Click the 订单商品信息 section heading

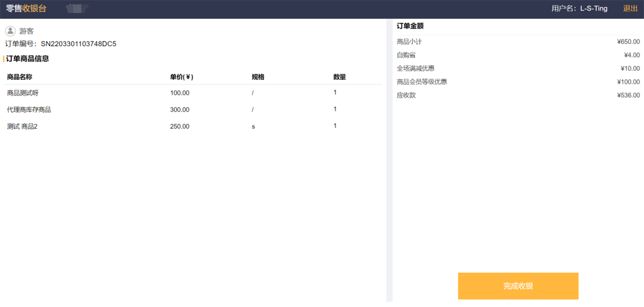(27, 59)
